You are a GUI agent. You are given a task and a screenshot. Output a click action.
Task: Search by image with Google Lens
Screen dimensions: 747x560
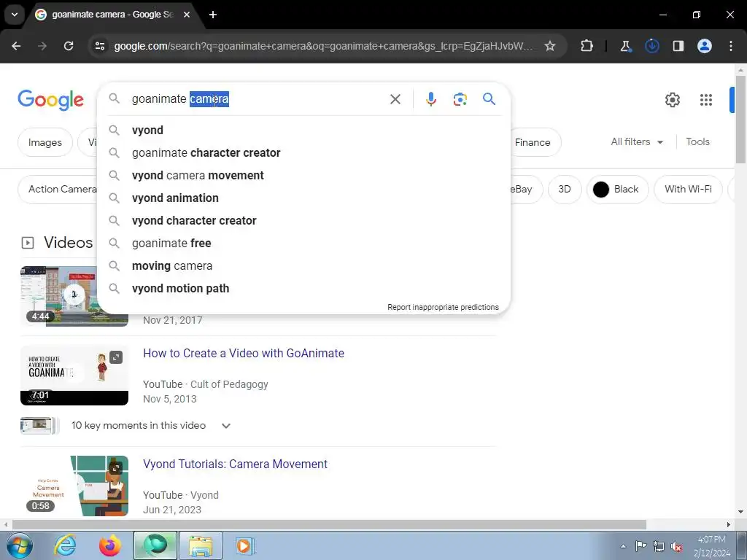[x=460, y=99]
